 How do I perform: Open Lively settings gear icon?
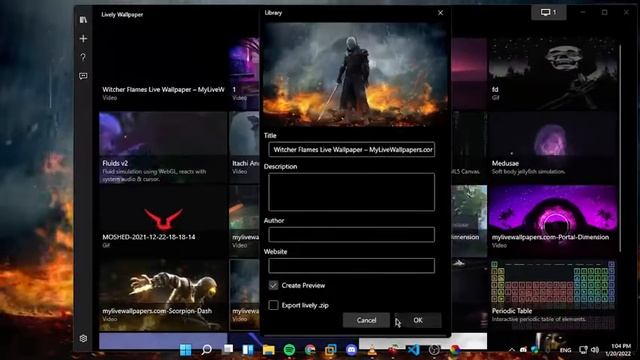click(83, 338)
